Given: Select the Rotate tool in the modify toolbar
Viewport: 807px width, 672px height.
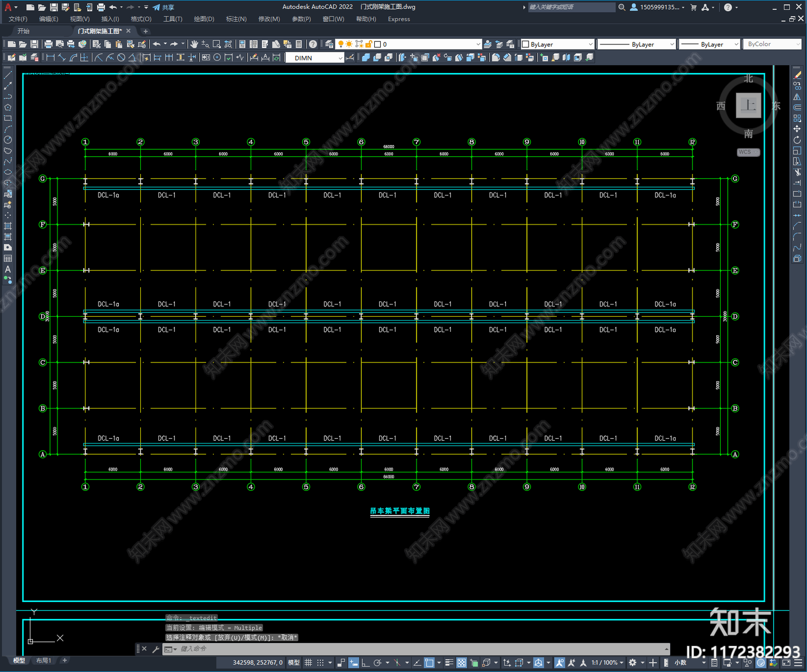Looking at the screenshot, I should point(797,140).
